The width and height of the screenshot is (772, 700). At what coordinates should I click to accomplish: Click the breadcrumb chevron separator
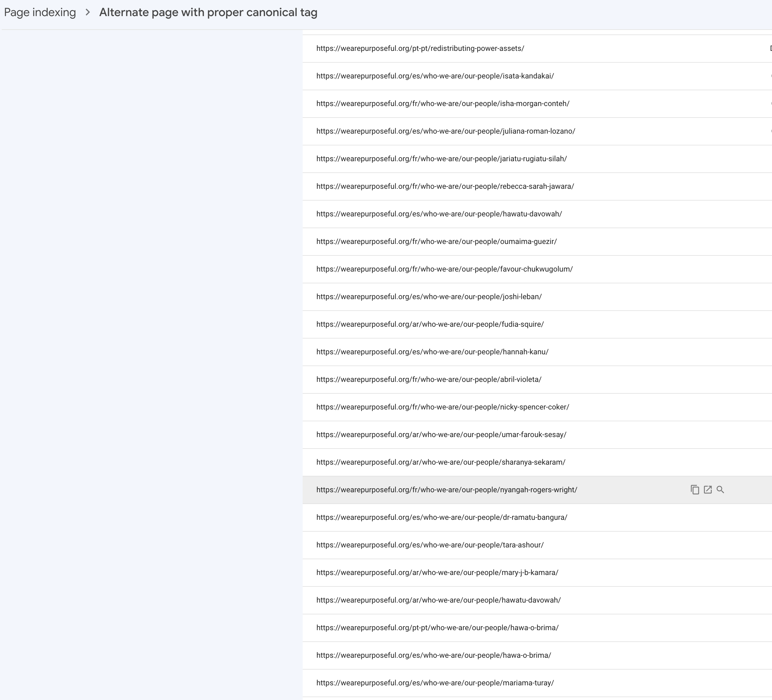pyautogui.click(x=88, y=13)
